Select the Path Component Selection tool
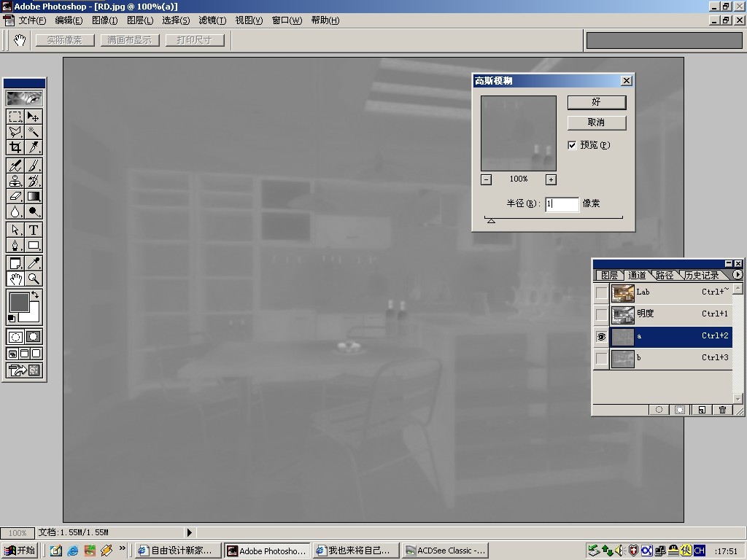Screen dimensions: 747x560 click(x=15, y=230)
